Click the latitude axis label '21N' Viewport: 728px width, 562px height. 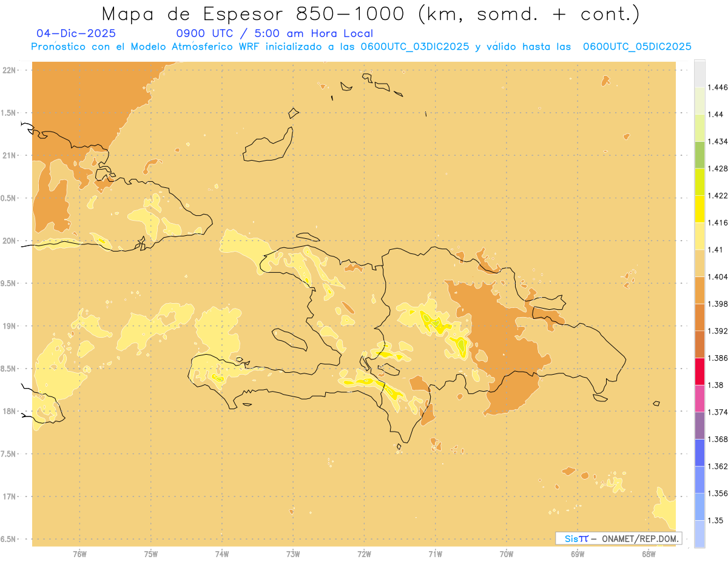(9, 155)
